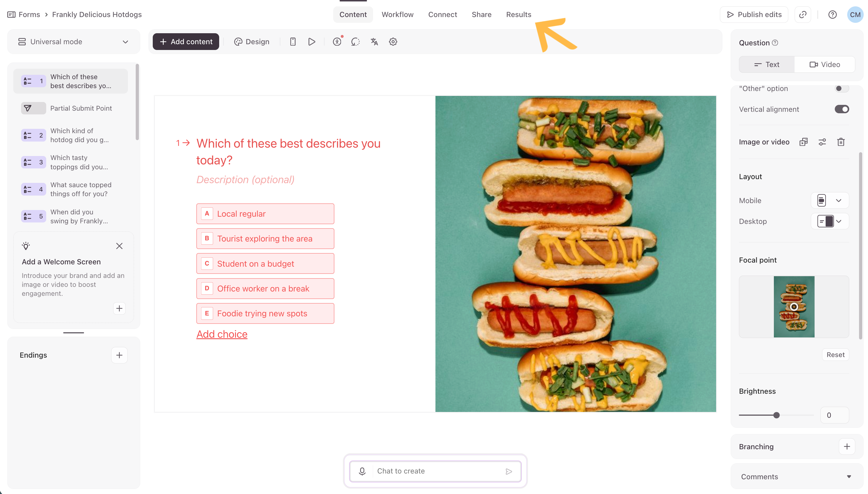The height and width of the screenshot is (494, 868).
Task: Expand the Universal mode dropdown
Action: coord(74,42)
